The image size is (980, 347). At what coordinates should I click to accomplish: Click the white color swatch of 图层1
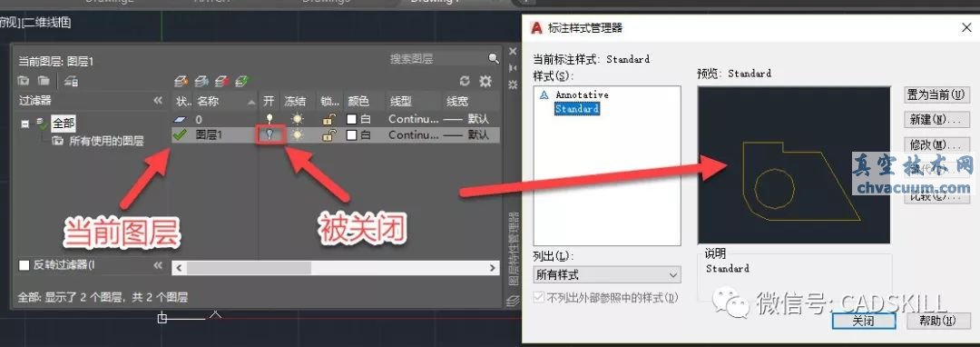(x=352, y=135)
